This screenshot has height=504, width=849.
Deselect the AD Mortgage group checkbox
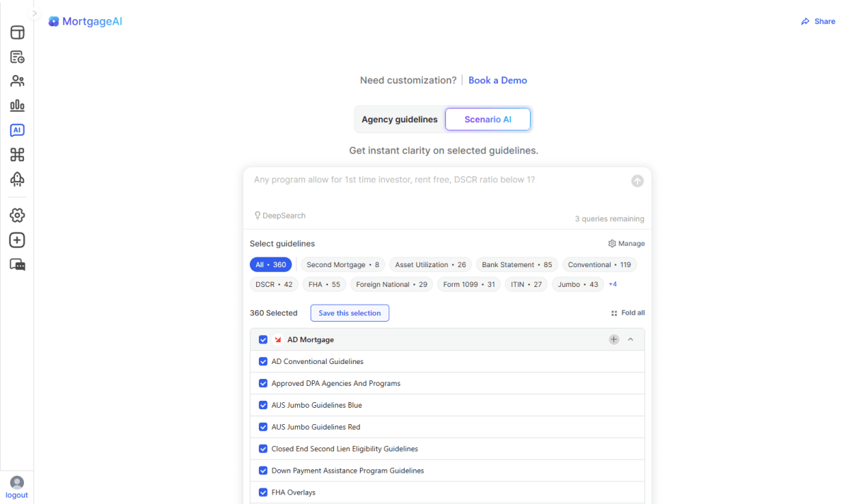click(263, 339)
